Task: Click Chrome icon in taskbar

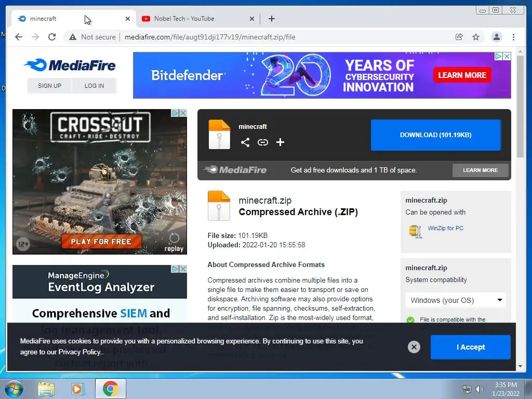Action: point(111,389)
